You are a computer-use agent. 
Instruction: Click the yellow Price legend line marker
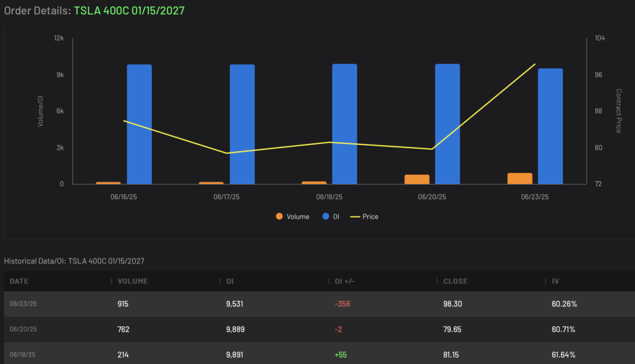click(355, 217)
